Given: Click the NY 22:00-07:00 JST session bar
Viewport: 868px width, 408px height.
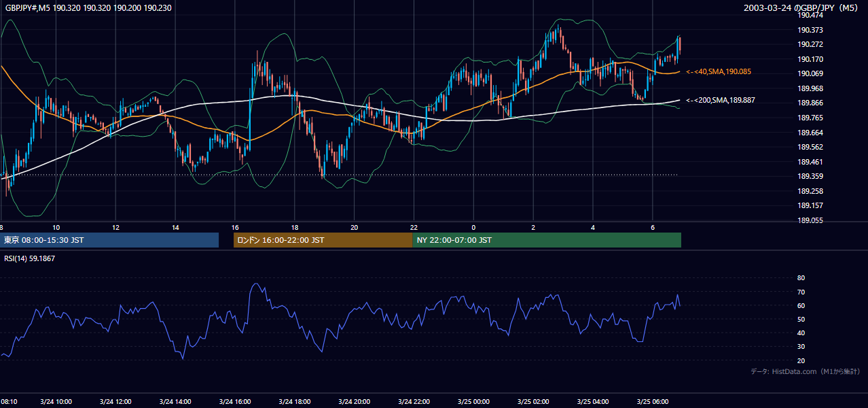Looking at the screenshot, I should (547, 240).
